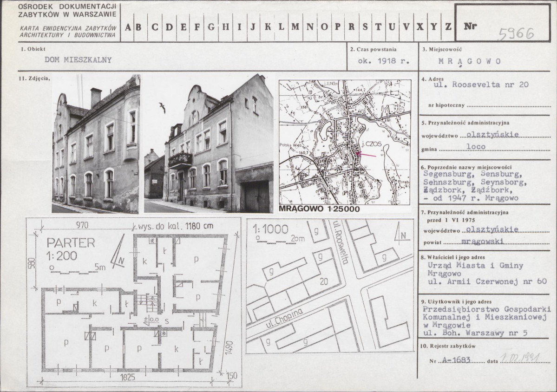557x392 pixels.
Task: Click the text '- od 1947 r. Mrągowo'
Action: tap(471, 198)
